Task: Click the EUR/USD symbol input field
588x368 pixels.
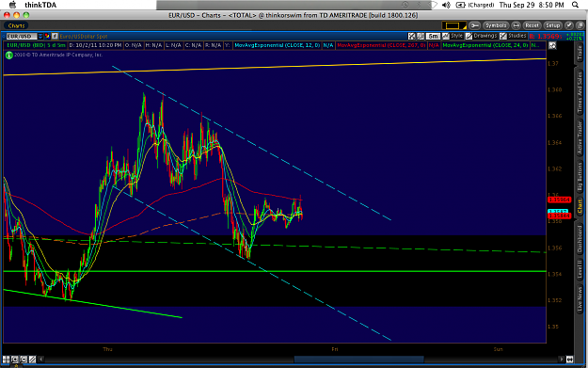Action: coord(22,37)
